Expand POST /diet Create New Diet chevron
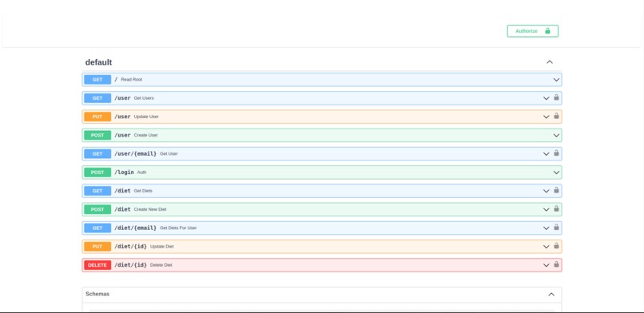The height and width of the screenshot is (313, 644). (x=547, y=210)
